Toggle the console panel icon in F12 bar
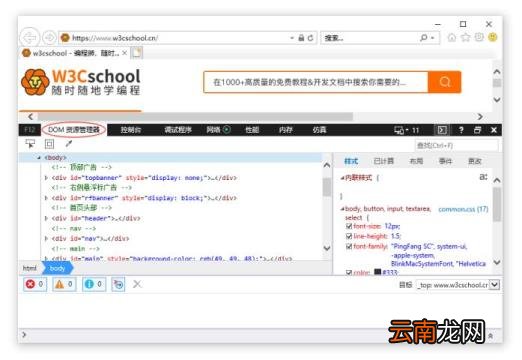 click(442, 130)
